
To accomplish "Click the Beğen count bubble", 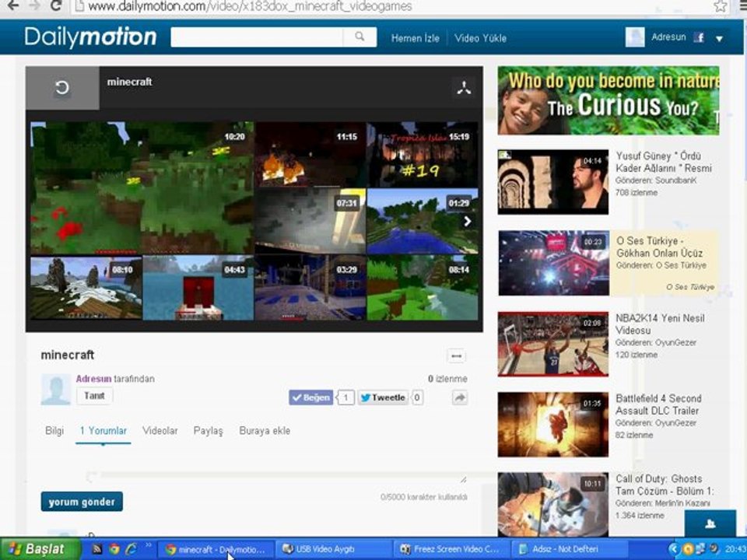I will click(345, 397).
